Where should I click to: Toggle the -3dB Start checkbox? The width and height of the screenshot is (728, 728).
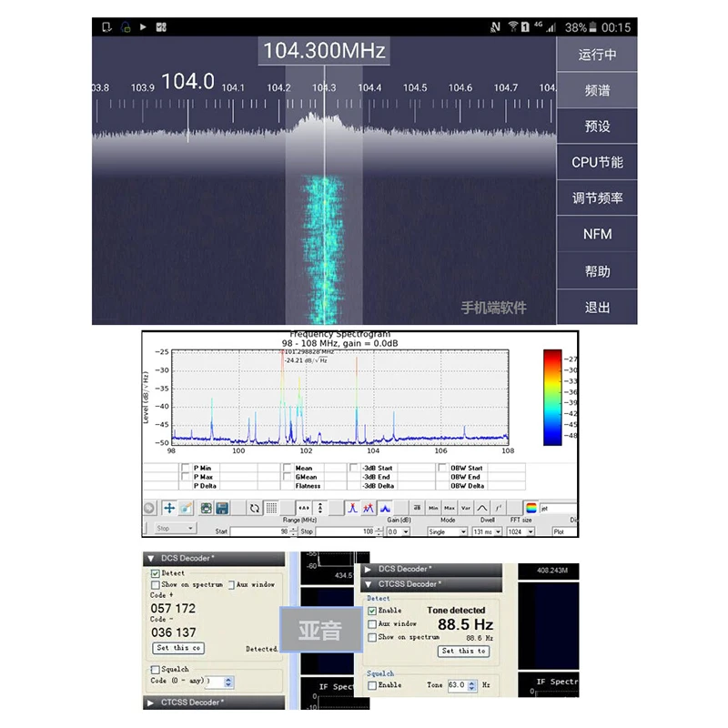(x=354, y=468)
